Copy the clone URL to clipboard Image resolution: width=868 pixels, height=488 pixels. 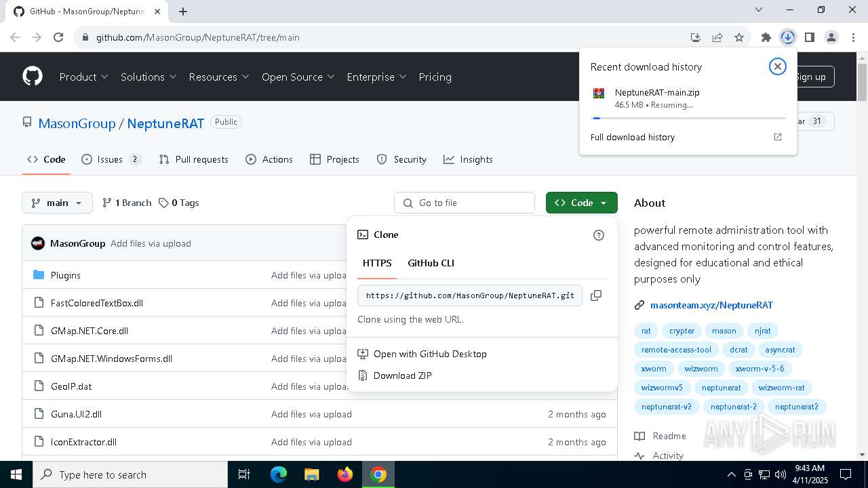click(596, 296)
